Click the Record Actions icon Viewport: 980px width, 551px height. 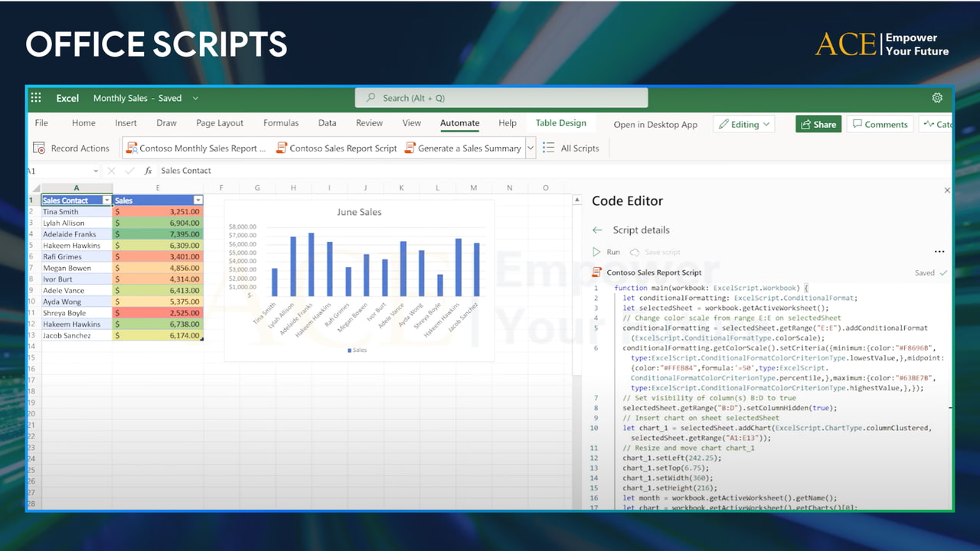(x=39, y=148)
